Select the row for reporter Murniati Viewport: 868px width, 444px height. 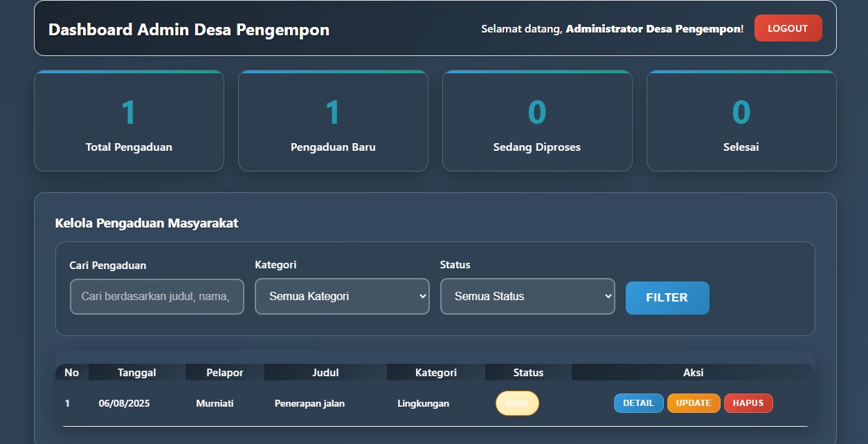pos(215,403)
